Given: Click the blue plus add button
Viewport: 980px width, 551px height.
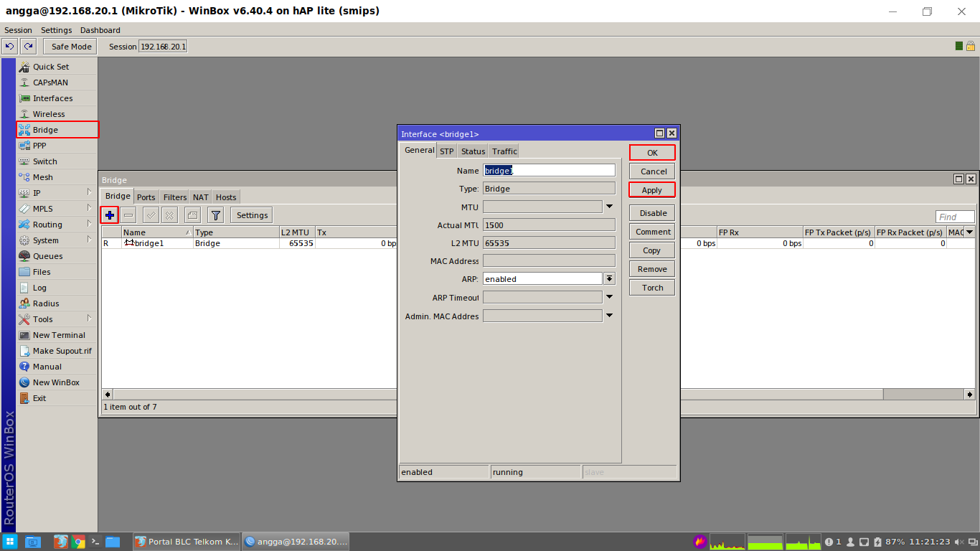Looking at the screenshot, I should 110,215.
